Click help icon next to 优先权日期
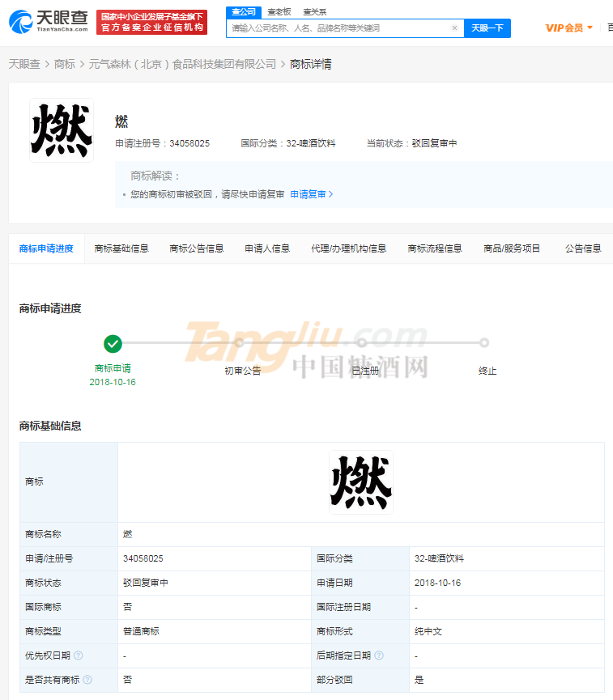Screen dimensions: 613x700 click(x=79, y=655)
